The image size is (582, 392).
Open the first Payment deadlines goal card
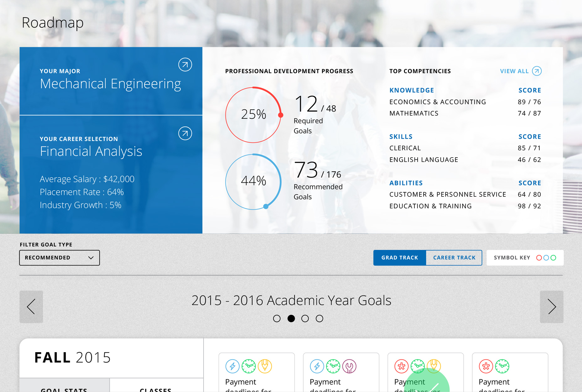pos(257,372)
